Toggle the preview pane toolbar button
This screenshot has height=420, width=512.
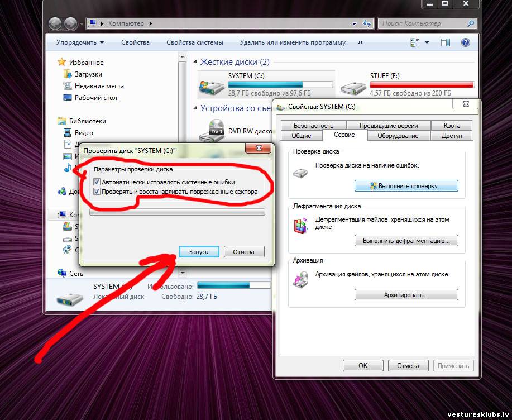[446, 42]
